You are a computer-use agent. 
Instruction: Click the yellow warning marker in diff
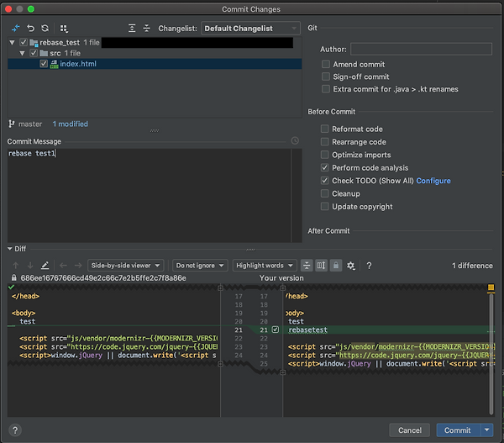click(x=491, y=287)
